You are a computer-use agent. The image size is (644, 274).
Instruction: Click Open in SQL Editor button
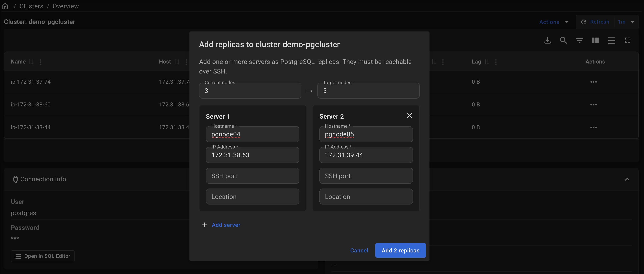click(x=43, y=256)
